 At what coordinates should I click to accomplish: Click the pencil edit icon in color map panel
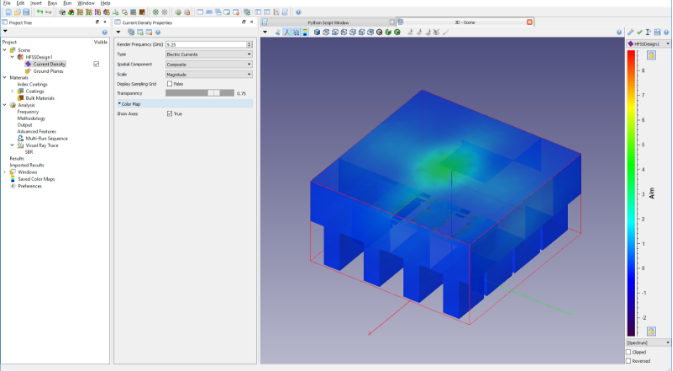tap(631, 32)
